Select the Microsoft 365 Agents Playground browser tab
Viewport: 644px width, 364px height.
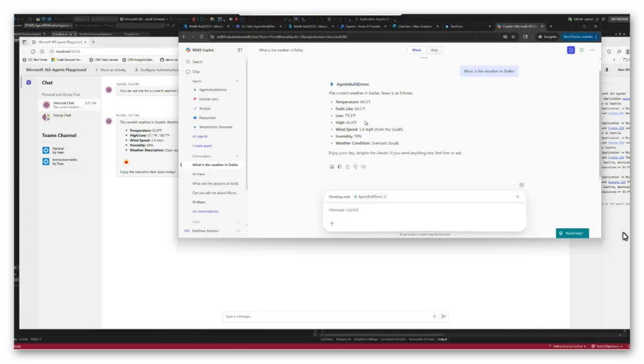pos(59,42)
